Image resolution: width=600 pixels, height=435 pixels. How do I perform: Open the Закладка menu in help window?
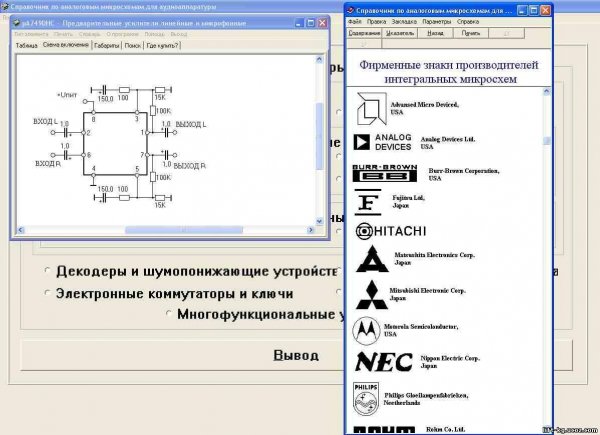click(x=404, y=22)
